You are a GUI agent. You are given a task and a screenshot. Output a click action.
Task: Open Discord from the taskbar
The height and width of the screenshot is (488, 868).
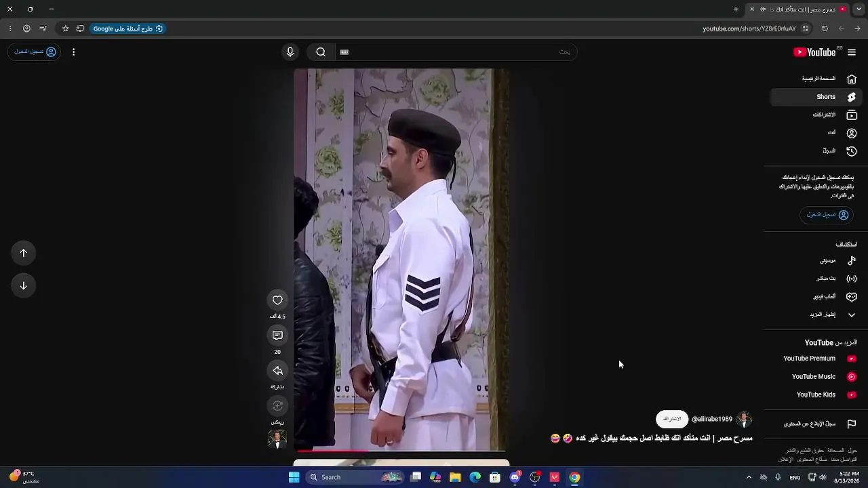515,477
